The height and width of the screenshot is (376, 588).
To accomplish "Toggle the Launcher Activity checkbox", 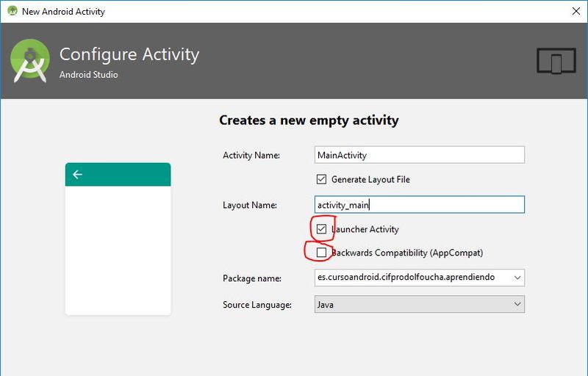I will [x=321, y=229].
